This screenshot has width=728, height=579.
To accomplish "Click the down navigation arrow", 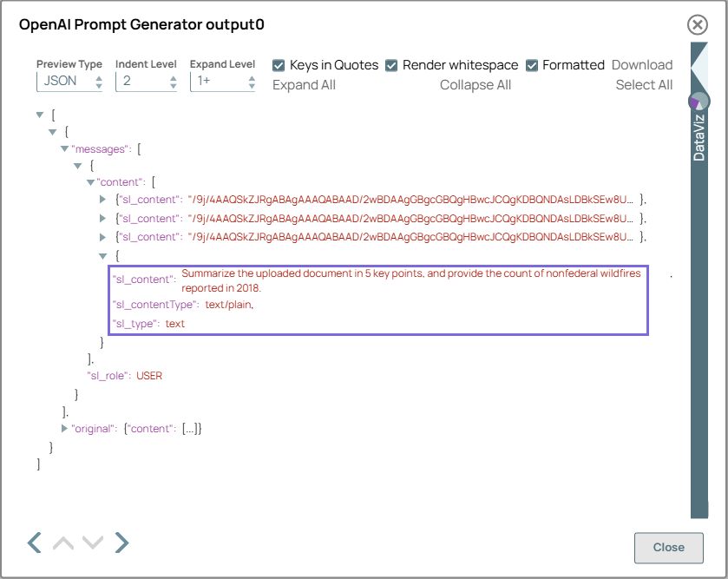I will [92, 542].
